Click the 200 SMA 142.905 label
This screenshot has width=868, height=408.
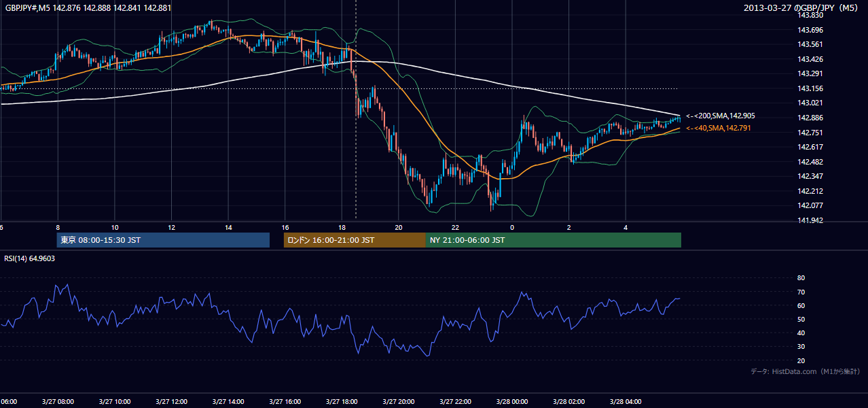(x=720, y=116)
